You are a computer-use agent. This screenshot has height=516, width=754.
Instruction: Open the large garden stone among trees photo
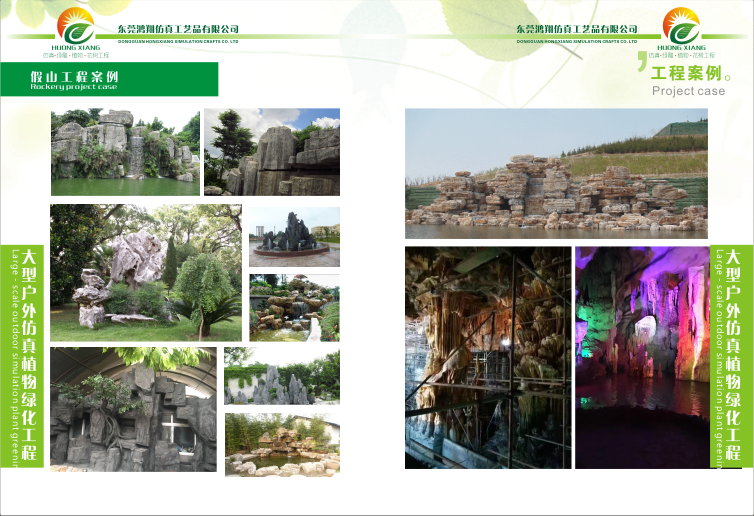(145, 272)
